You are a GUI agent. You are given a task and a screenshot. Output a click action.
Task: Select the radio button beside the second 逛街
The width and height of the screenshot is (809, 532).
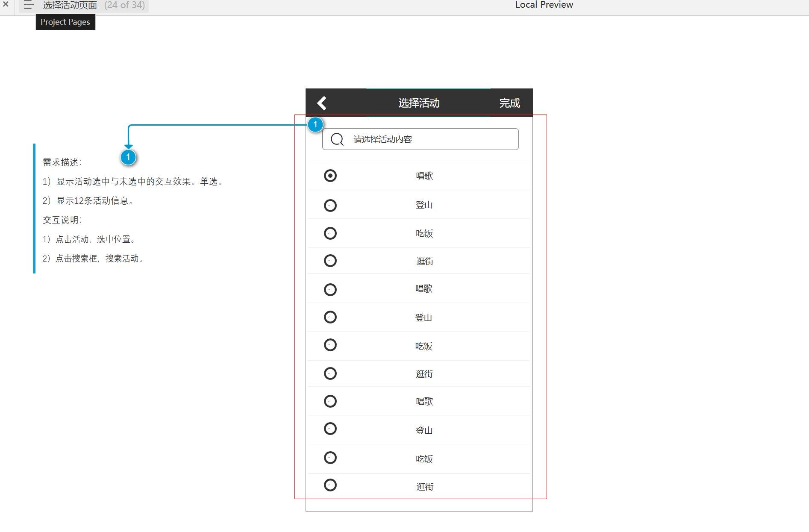pyautogui.click(x=330, y=373)
